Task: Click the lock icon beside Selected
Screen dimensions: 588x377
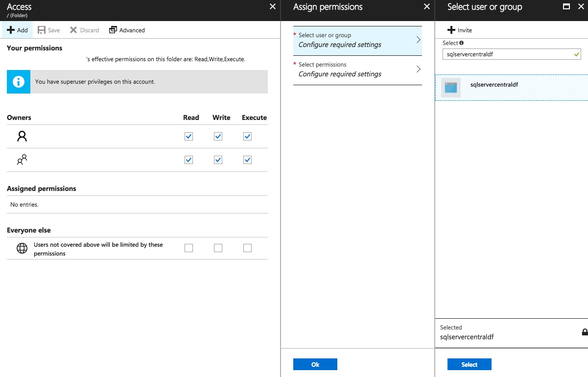Action: pos(585,332)
